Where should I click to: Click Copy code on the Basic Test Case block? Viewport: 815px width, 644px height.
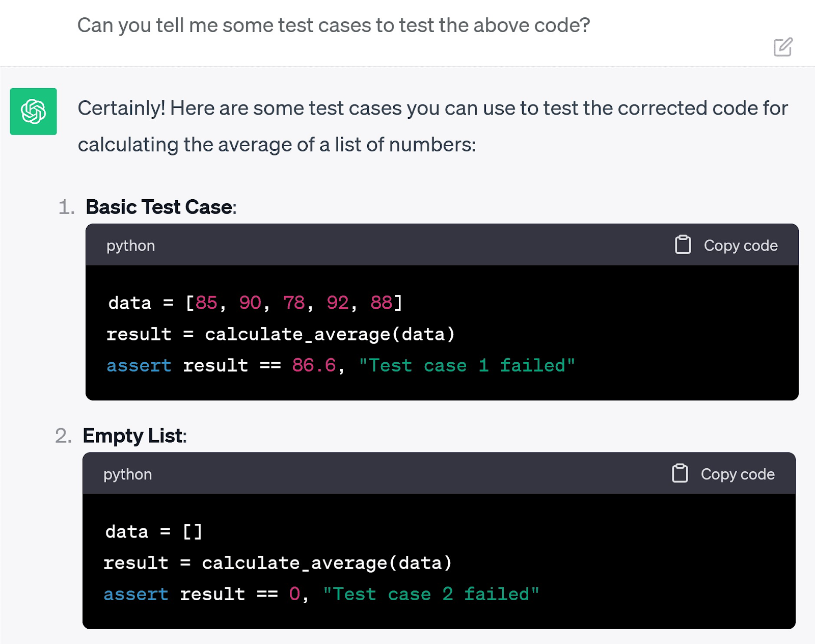pos(740,245)
